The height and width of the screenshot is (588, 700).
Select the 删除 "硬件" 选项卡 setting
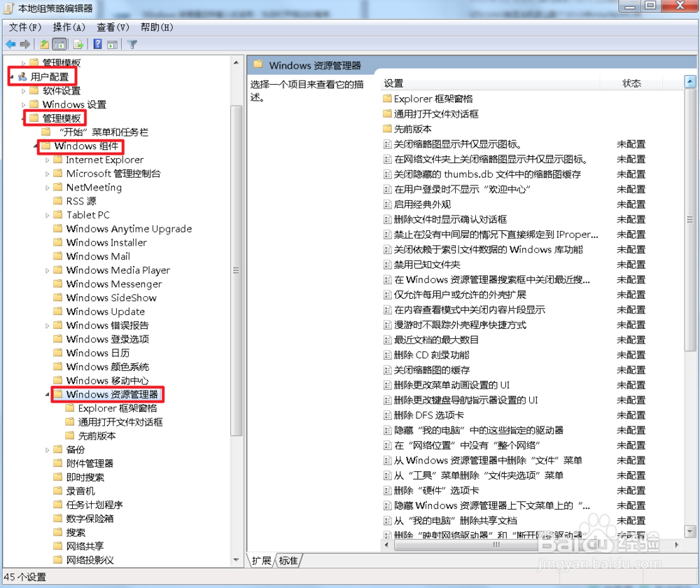(x=436, y=491)
